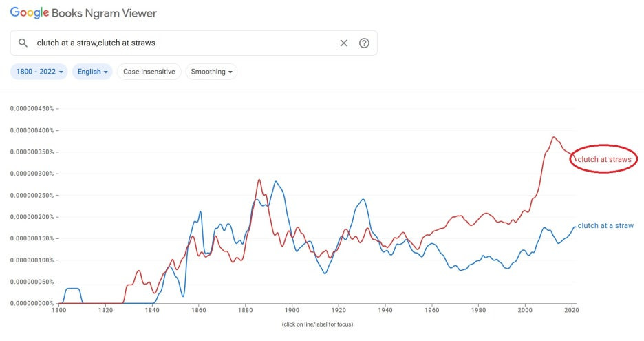Focus the 'clutch at straws' line label
This screenshot has width=644, height=341.
(x=604, y=160)
